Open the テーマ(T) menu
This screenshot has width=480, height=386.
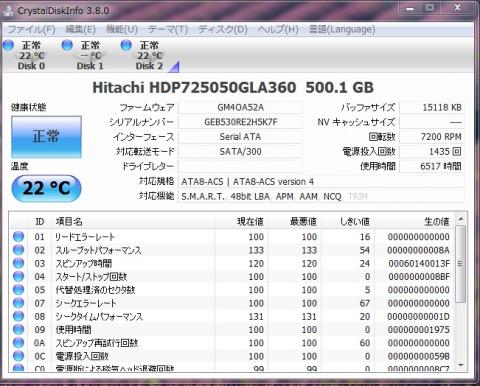(168, 30)
